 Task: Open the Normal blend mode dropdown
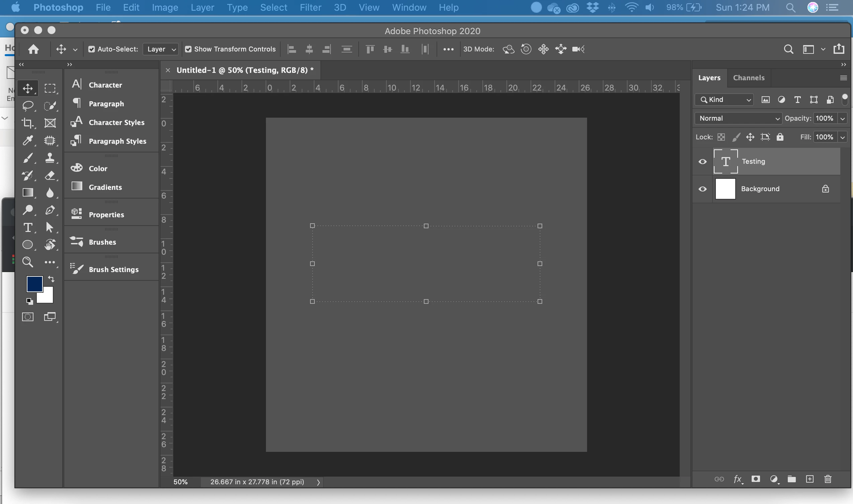738,118
